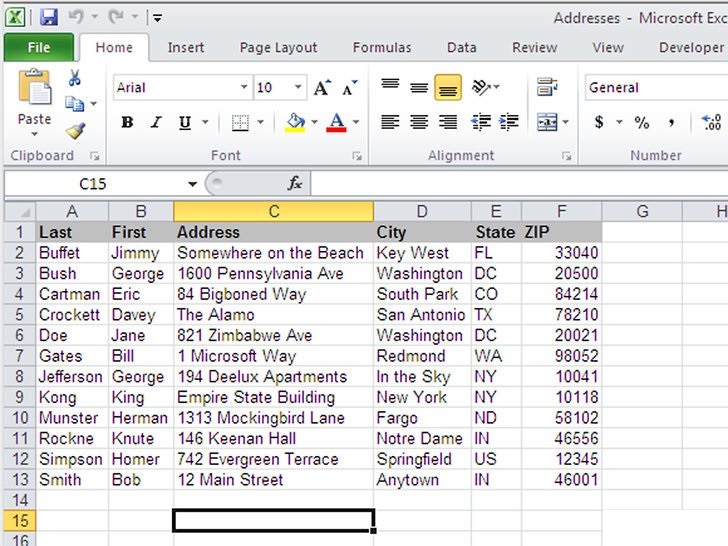Click the Orientation text angle icon
Viewport: 728px width, 546px height.
[x=481, y=87]
